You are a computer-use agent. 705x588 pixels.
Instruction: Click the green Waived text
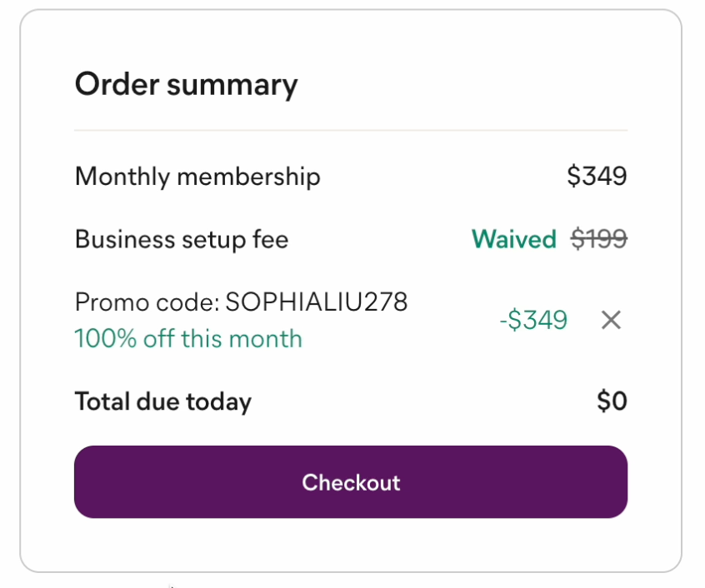pyautogui.click(x=513, y=240)
